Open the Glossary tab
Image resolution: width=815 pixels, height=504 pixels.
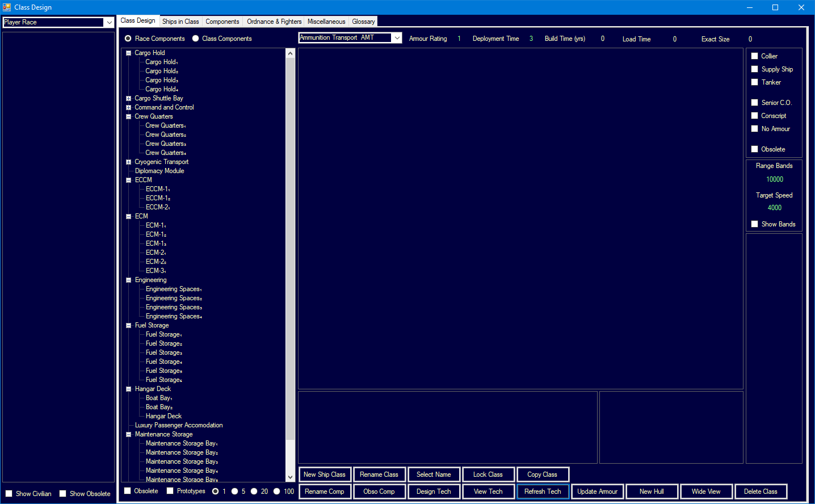(x=363, y=22)
